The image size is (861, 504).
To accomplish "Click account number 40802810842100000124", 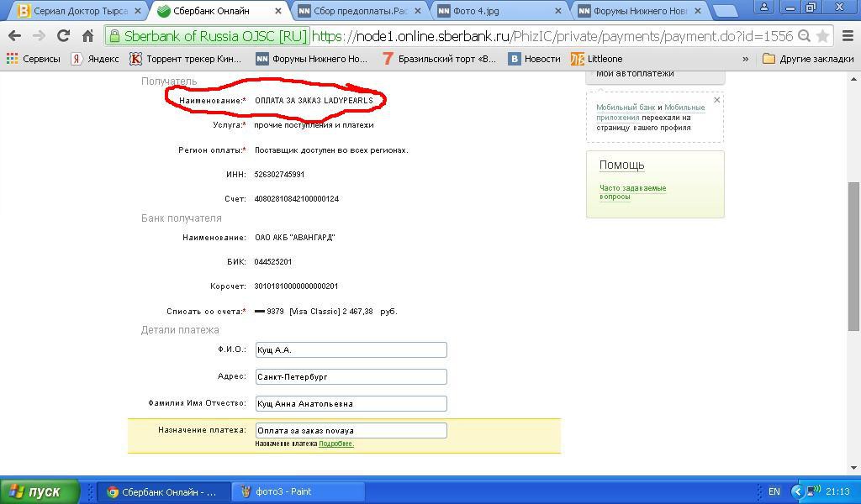I will [x=297, y=198].
